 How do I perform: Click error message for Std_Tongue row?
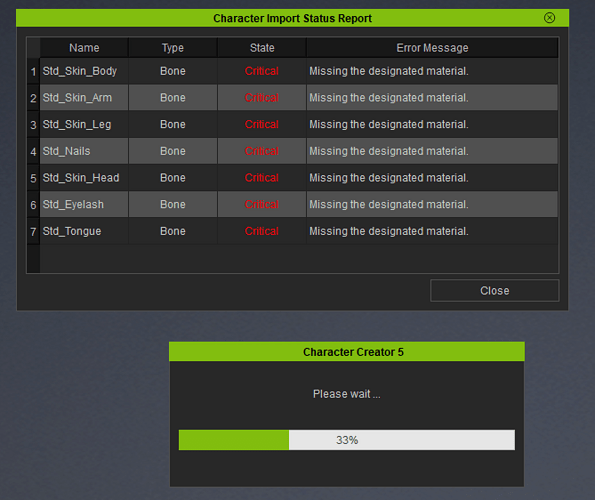pos(432,231)
